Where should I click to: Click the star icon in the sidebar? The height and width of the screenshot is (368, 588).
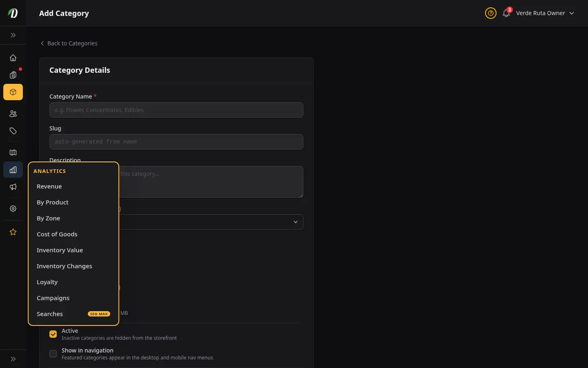(x=13, y=232)
